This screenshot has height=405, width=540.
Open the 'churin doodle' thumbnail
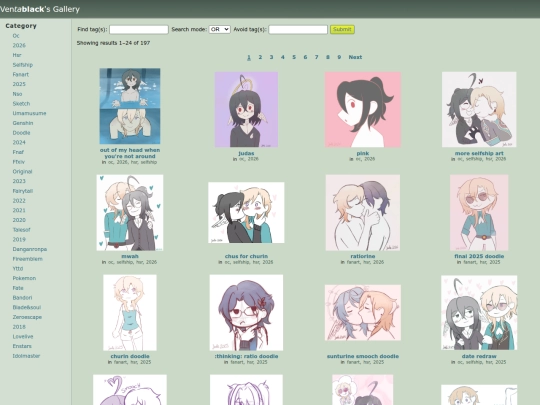[130, 312]
